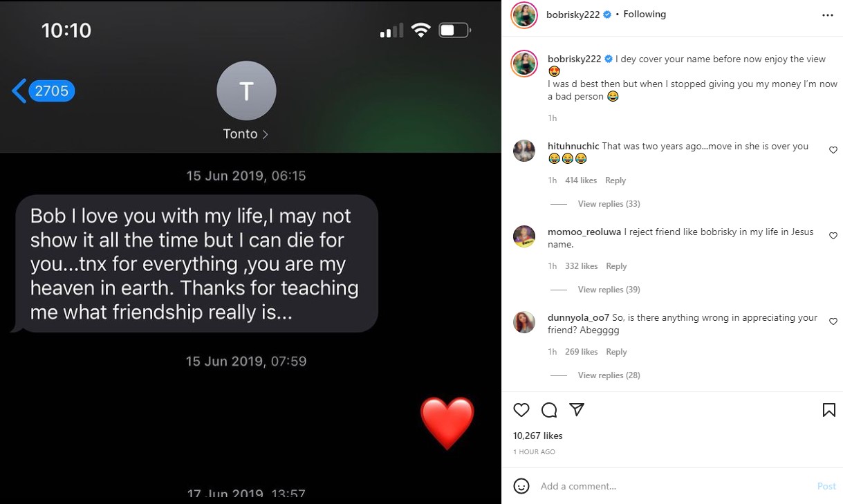Open the 10,267 likes list
The image size is (843, 504).
[x=538, y=436]
